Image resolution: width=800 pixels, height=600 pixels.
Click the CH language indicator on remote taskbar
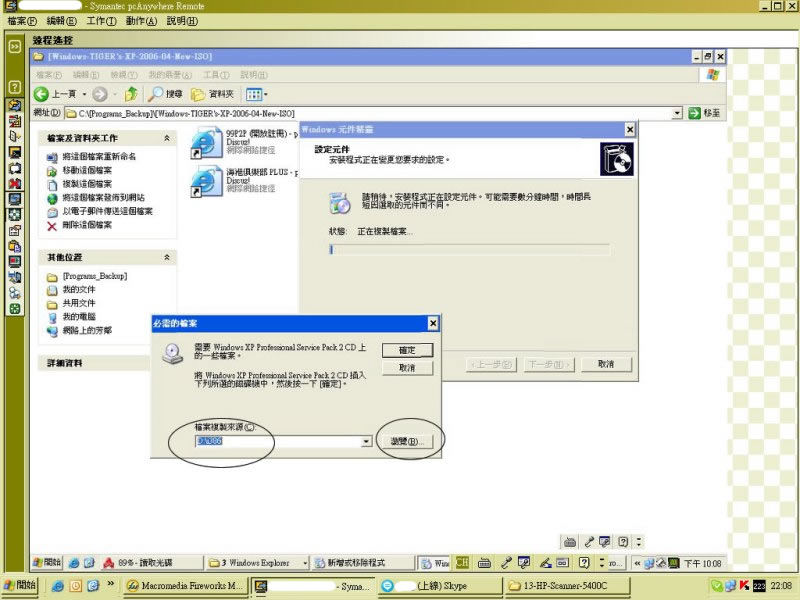click(462, 563)
